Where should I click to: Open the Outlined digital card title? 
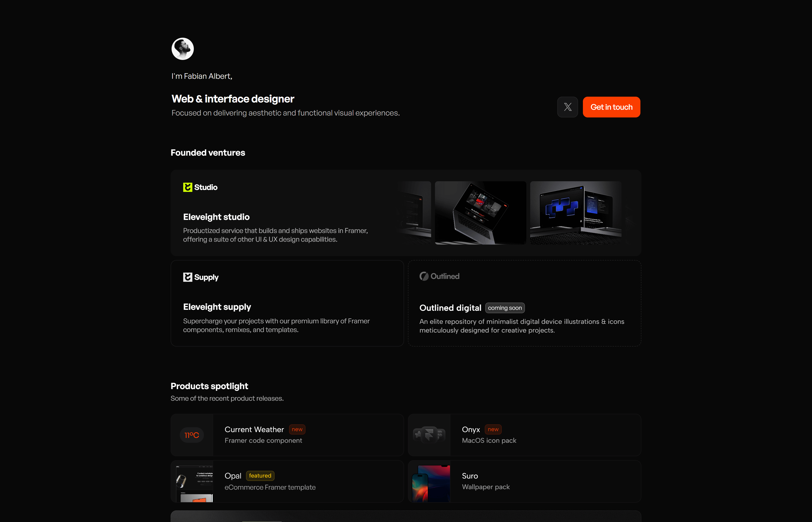450,308
